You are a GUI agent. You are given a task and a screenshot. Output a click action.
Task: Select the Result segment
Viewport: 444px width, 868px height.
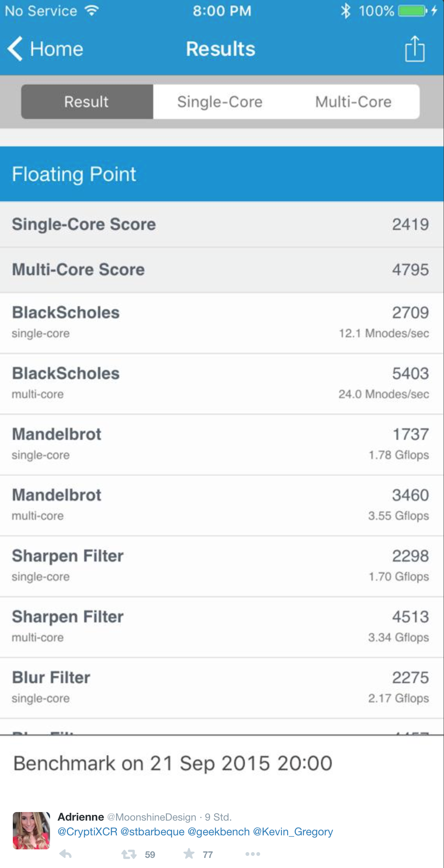[86, 102]
